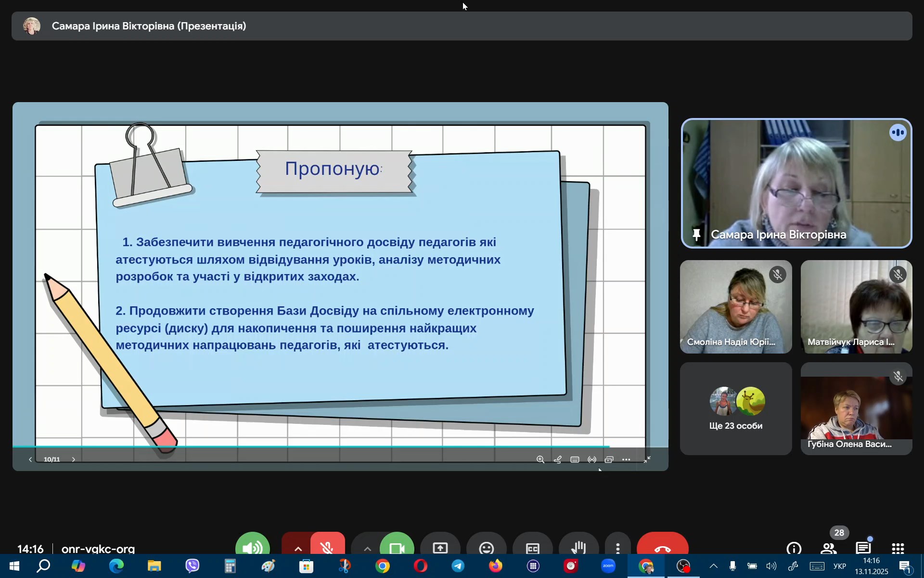Open the participants list showing 28 people
924x578 pixels.
[x=829, y=548]
